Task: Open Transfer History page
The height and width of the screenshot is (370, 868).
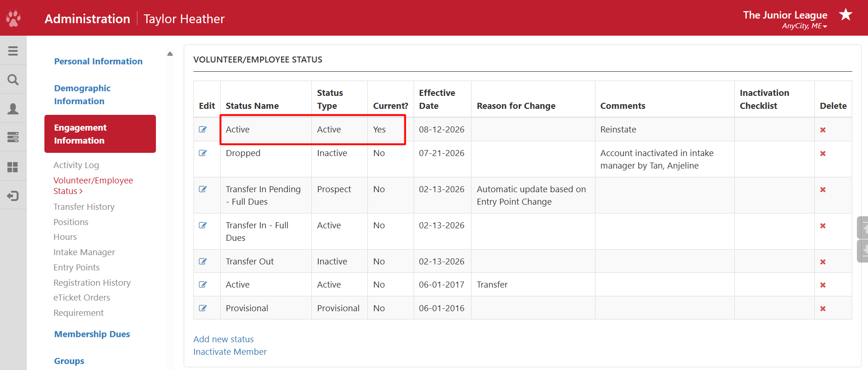Action: 84,207
